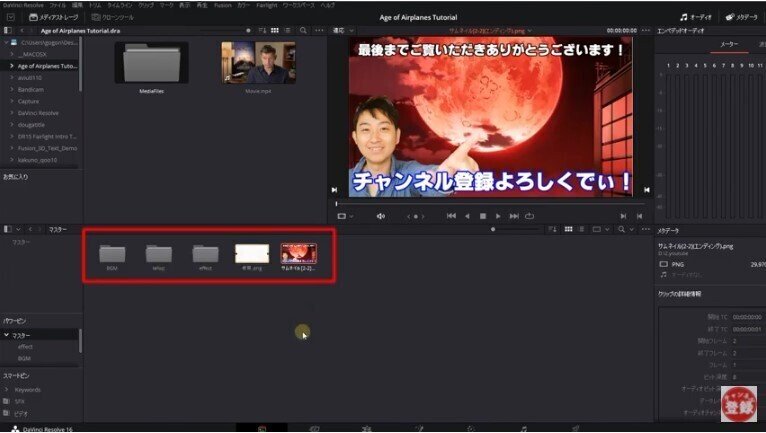766x433 pixels.
Task: Expand the C:\Users\gogon folder tree
Action: 6,43
